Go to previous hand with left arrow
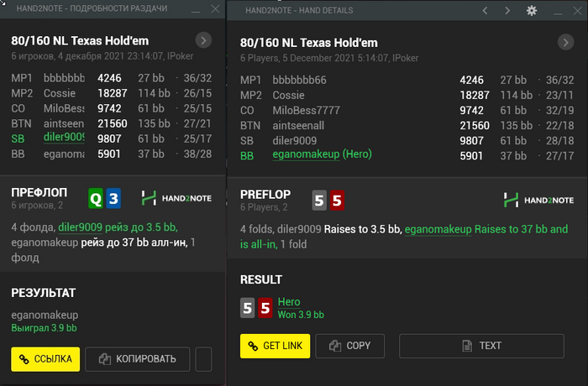 tap(485, 11)
